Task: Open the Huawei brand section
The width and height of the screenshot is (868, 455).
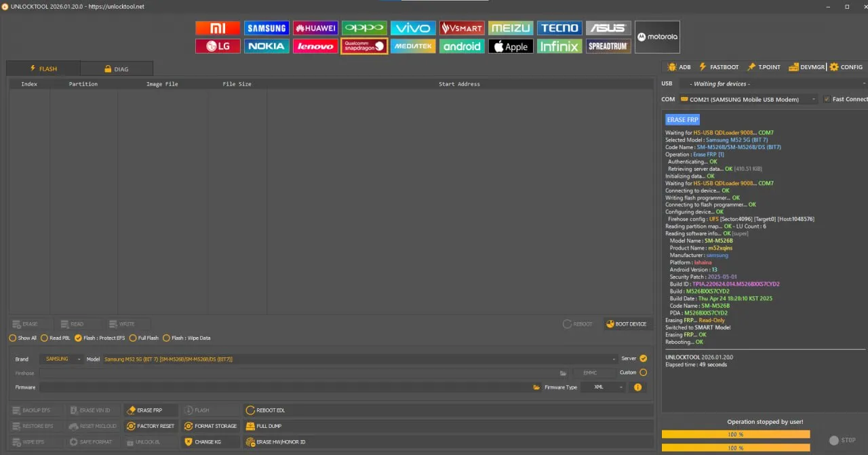Action: pyautogui.click(x=315, y=28)
